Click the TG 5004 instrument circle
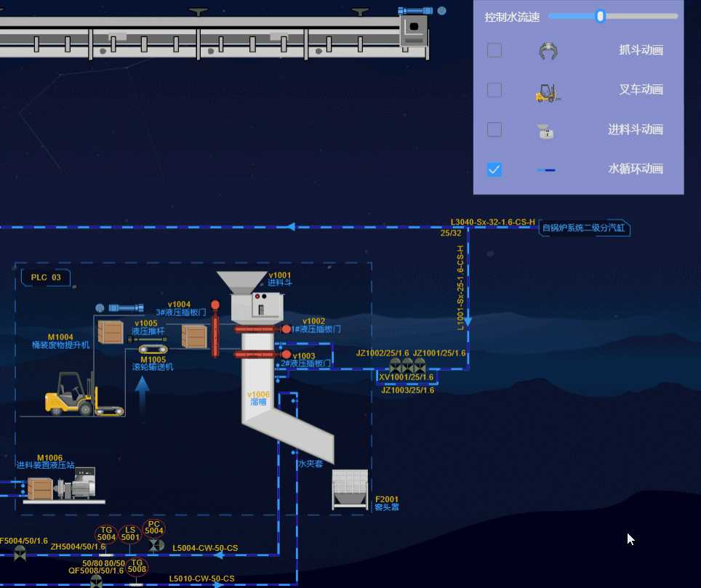This screenshot has width=701, height=588. 106,533
